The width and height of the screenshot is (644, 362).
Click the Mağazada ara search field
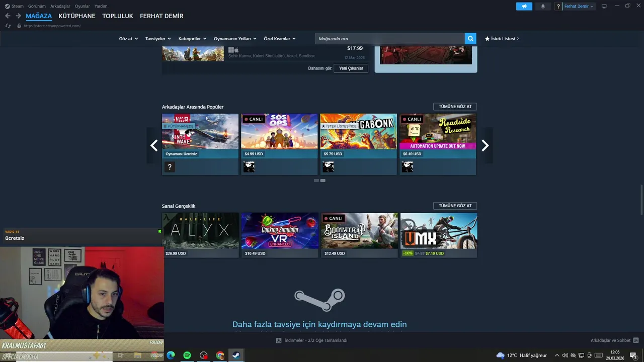pyautogui.click(x=390, y=39)
